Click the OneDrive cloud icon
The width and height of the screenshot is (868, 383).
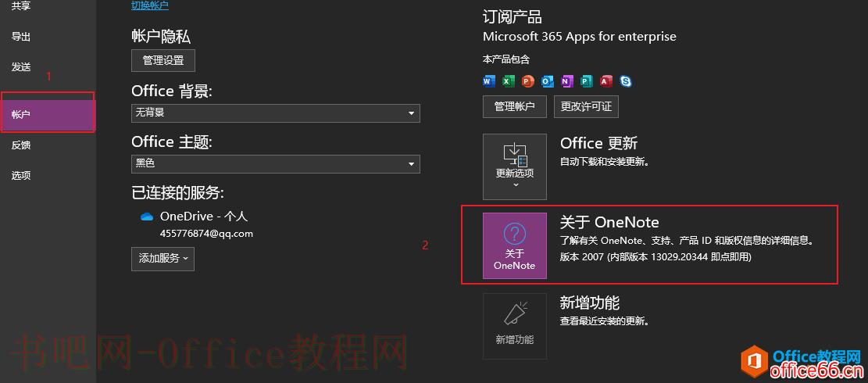pyautogui.click(x=147, y=217)
